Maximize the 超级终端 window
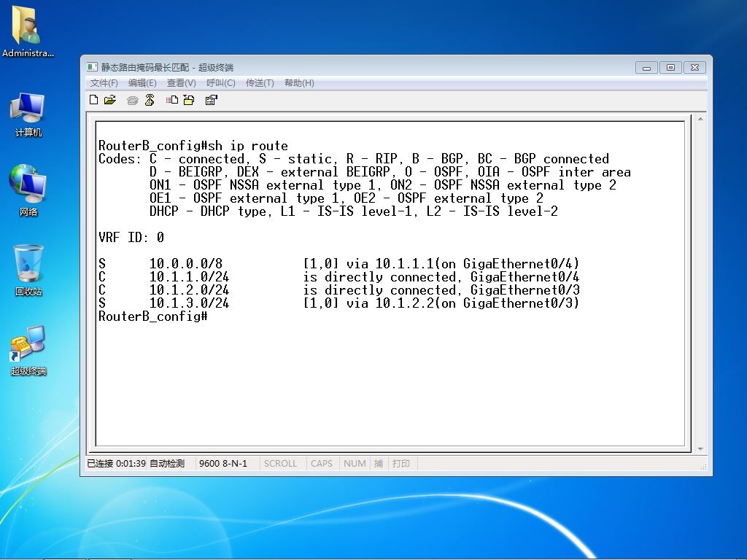This screenshot has width=747, height=560. 671,68
